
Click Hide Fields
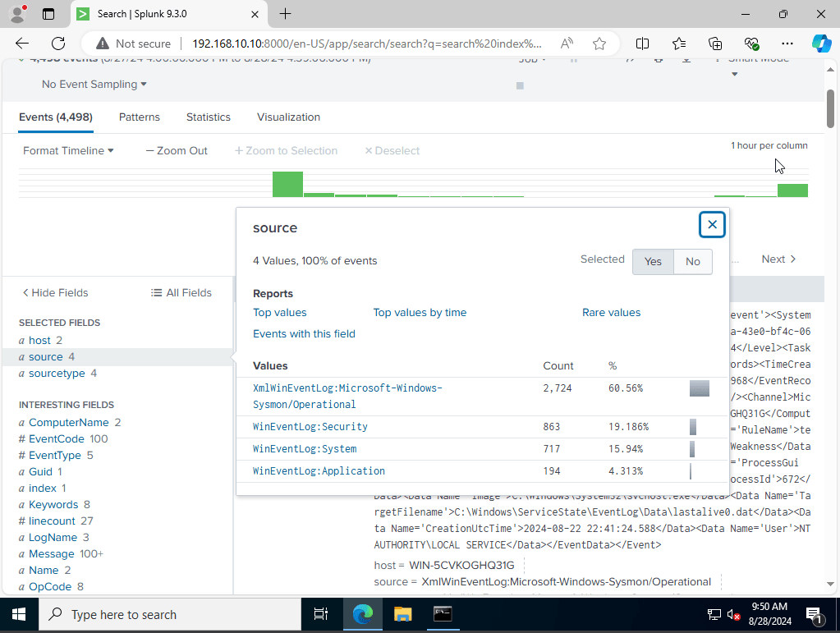tap(55, 292)
